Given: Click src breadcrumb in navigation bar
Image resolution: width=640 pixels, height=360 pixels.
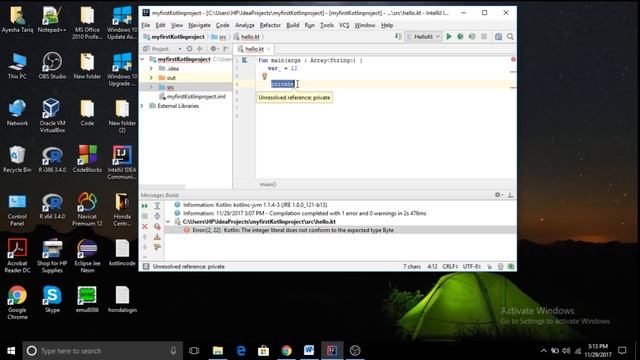Looking at the screenshot, I should click(x=219, y=37).
